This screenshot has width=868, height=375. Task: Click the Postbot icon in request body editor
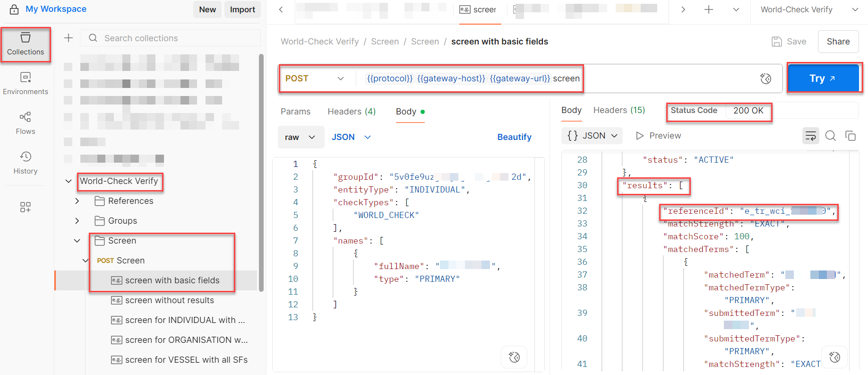tap(514, 357)
